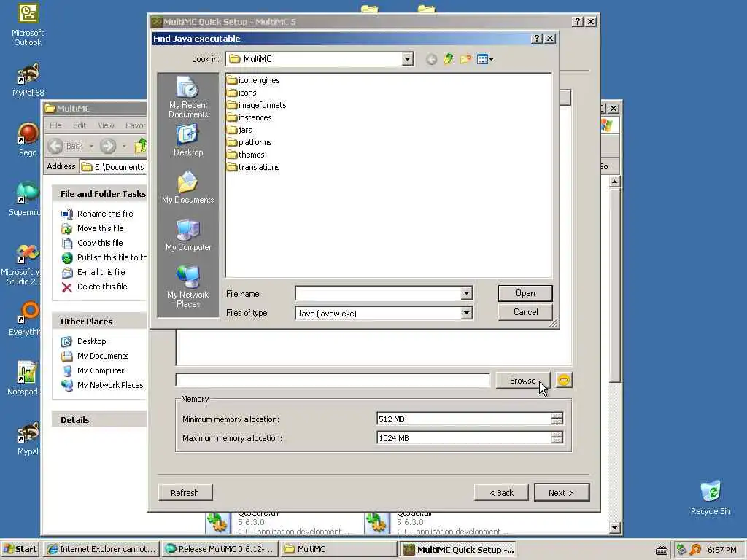This screenshot has height=560, width=747.
Task: Select the icons folder
Action: point(242,93)
